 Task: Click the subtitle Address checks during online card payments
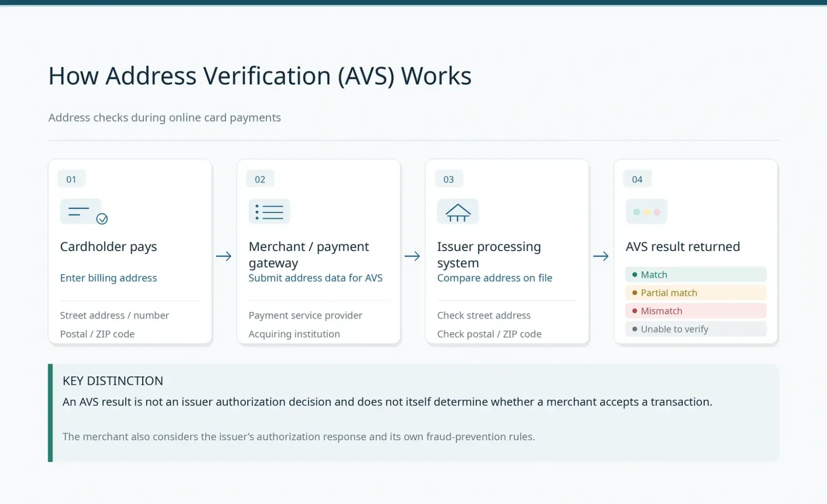pos(165,118)
